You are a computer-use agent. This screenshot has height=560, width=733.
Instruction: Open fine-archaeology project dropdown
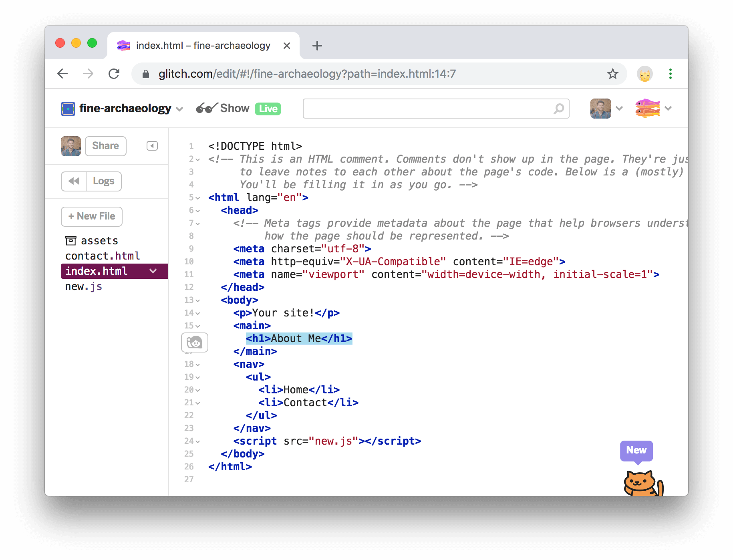[x=179, y=109]
